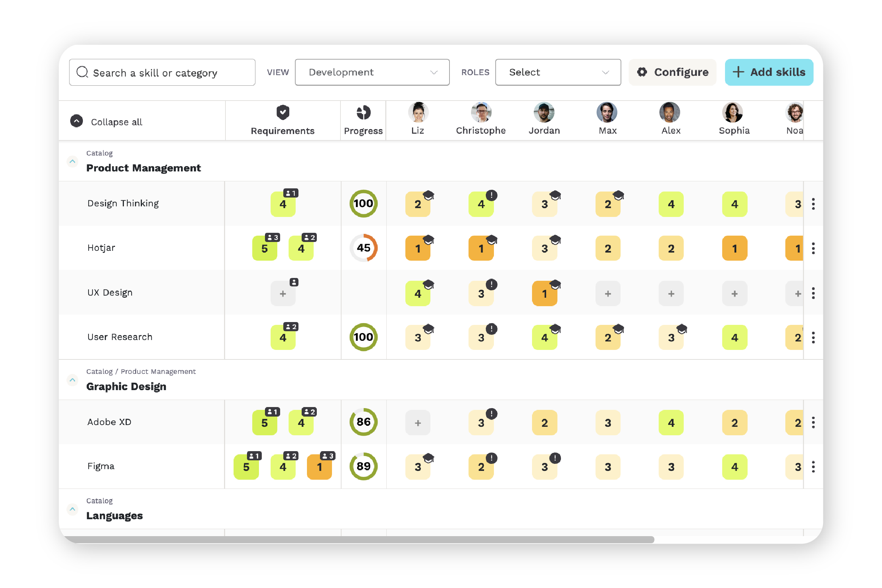This screenshot has height=588, width=882.
Task: Toggle the UX Design skill add button for Max
Action: tap(607, 293)
